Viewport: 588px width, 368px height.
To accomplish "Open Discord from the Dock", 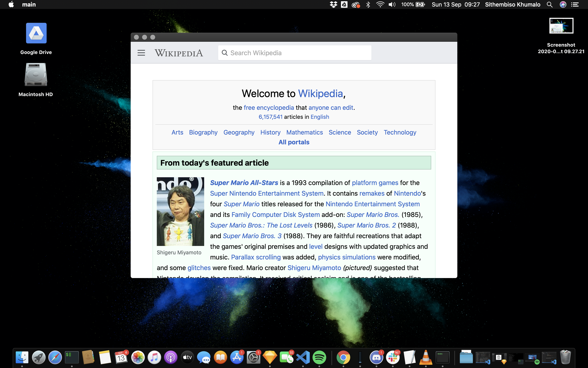I will (376, 357).
